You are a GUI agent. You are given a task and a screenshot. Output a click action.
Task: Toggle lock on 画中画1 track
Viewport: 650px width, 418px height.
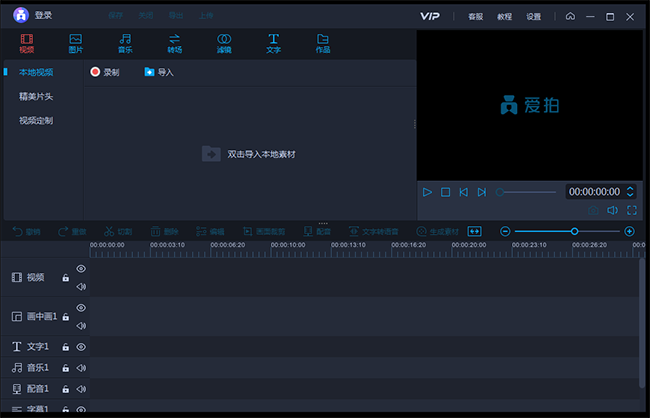point(66,317)
